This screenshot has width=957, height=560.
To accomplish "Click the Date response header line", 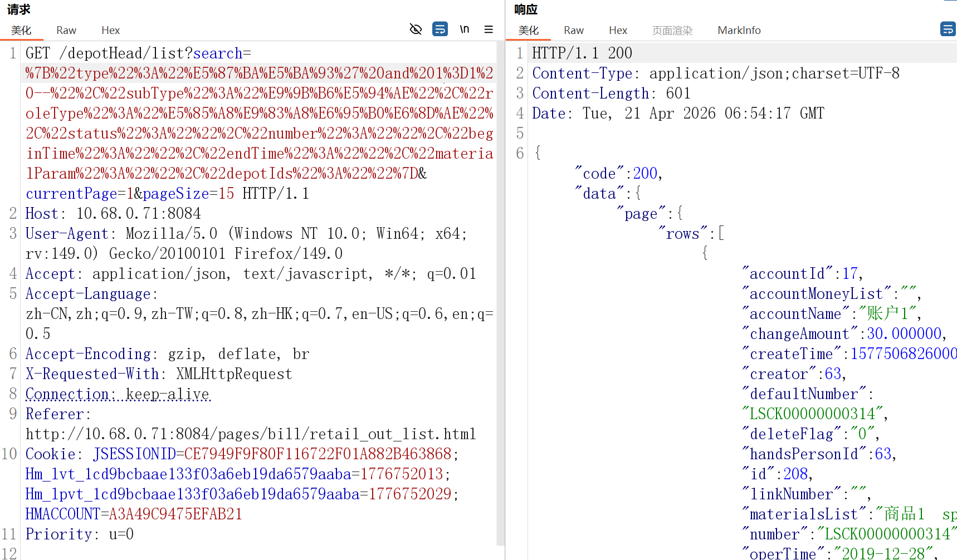I will [678, 114].
